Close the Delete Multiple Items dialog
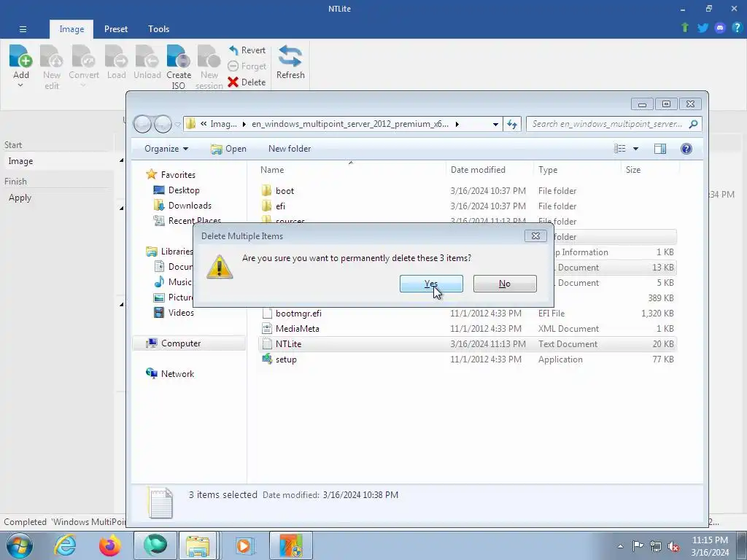This screenshot has height=560, width=747. click(535, 236)
